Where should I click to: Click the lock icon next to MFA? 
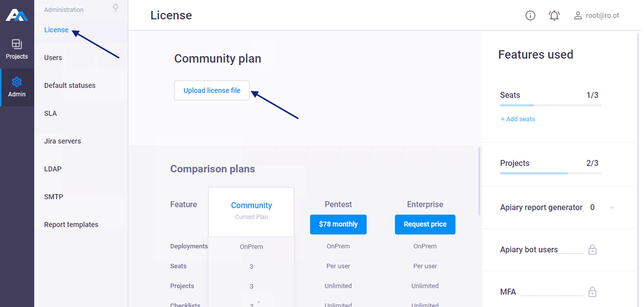tap(592, 292)
